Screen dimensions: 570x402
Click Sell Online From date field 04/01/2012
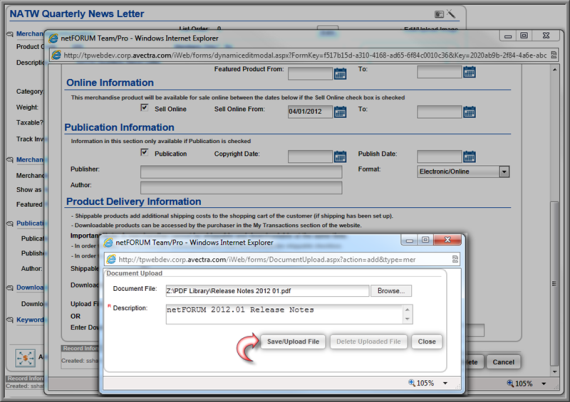pyautogui.click(x=310, y=112)
